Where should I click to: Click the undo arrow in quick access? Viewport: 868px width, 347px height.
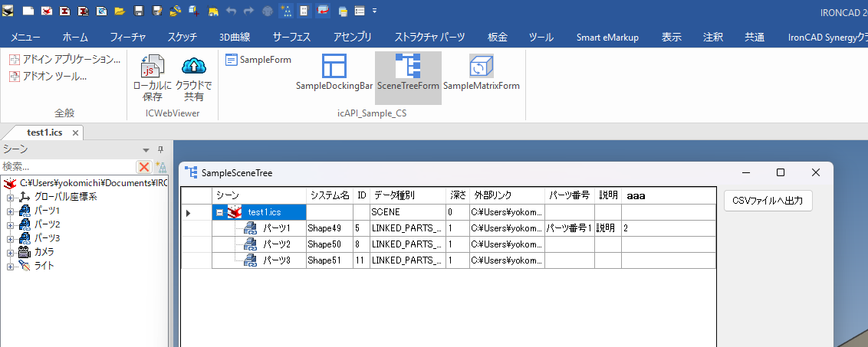pyautogui.click(x=232, y=11)
